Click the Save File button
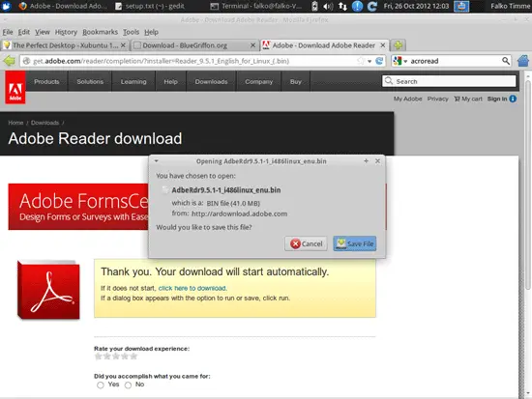Viewport: 532px width, 399px height. tap(355, 243)
